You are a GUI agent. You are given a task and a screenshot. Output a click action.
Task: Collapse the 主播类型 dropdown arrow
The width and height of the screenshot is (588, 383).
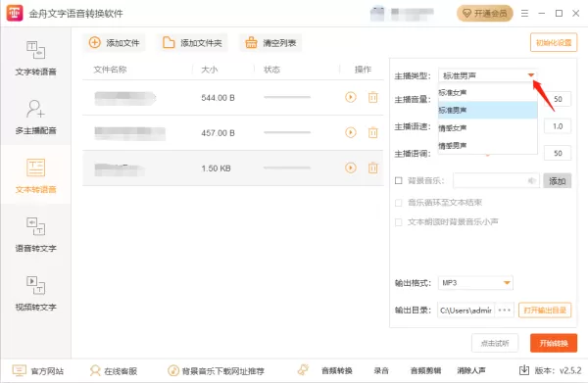[x=530, y=75]
